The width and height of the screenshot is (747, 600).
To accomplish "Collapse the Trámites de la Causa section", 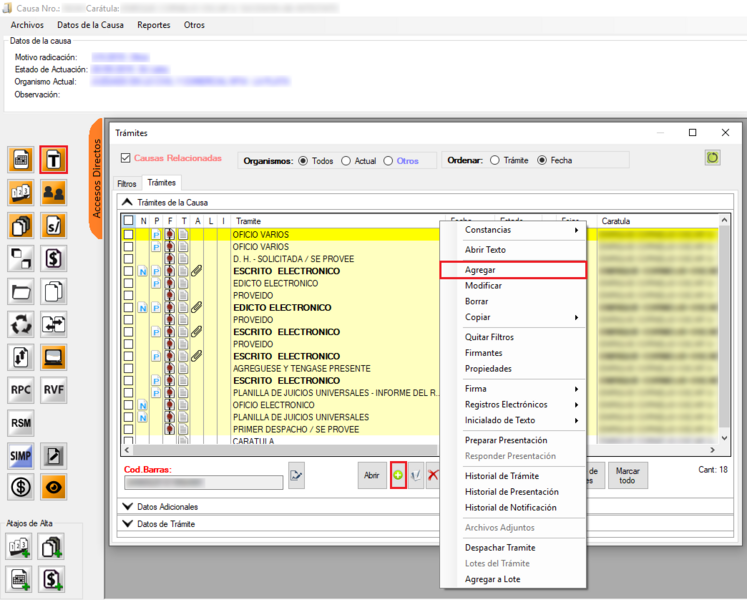I will pos(127,202).
